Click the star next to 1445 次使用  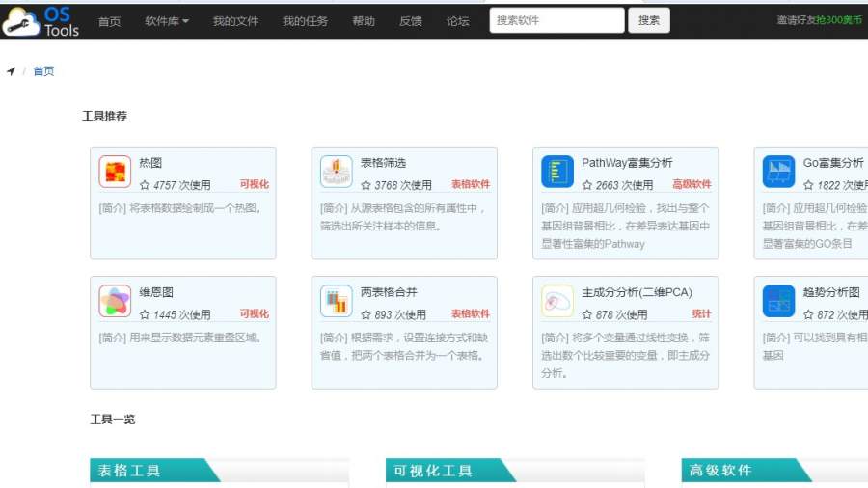point(145,314)
